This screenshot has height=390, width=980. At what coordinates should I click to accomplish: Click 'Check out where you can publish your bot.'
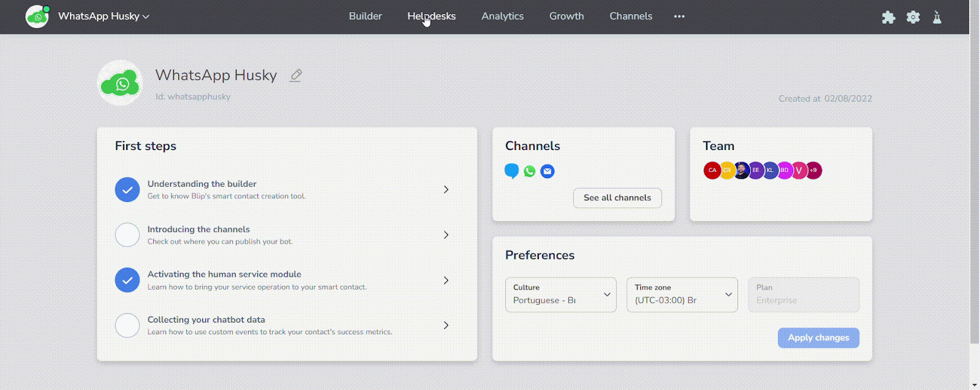(x=220, y=241)
